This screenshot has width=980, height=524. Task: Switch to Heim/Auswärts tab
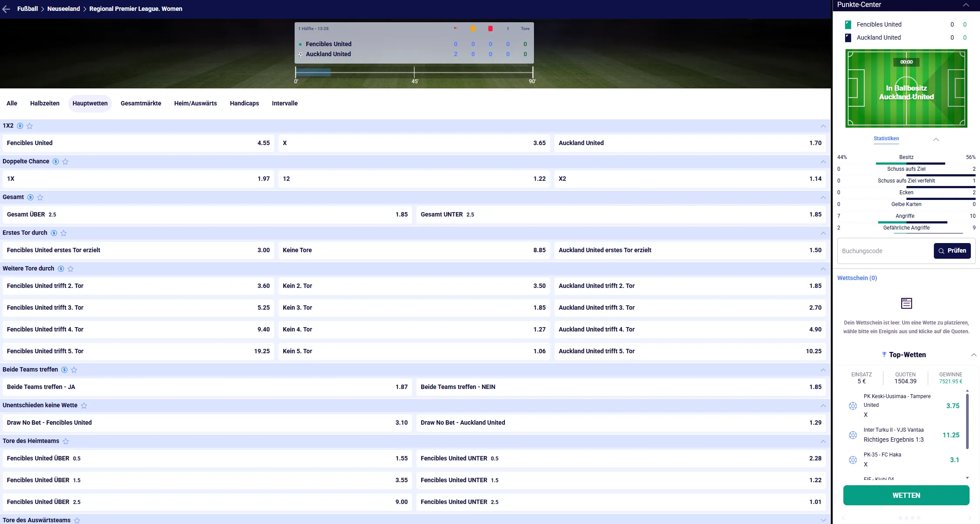pyautogui.click(x=195, y=104)
